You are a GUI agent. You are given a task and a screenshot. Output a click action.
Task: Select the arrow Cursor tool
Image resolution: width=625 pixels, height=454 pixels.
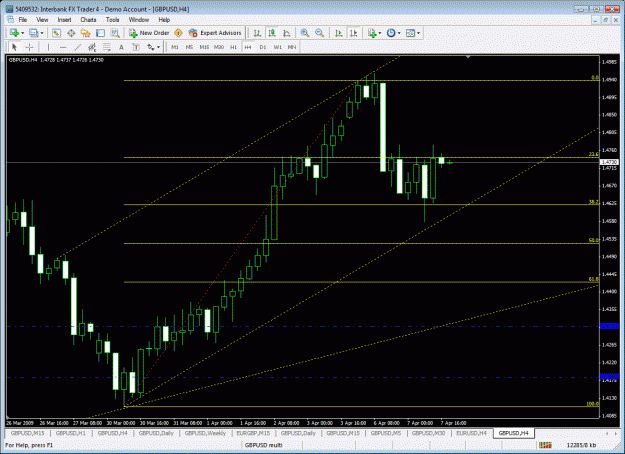15,47
